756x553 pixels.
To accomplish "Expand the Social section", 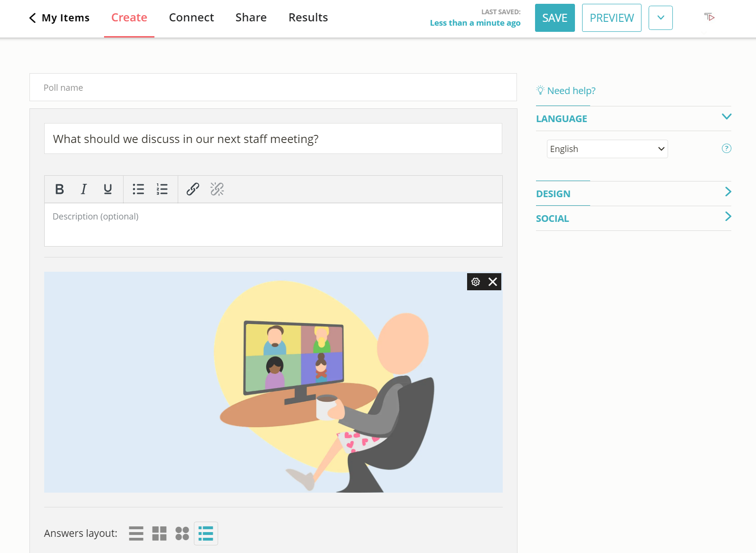I will click(633, 219).
